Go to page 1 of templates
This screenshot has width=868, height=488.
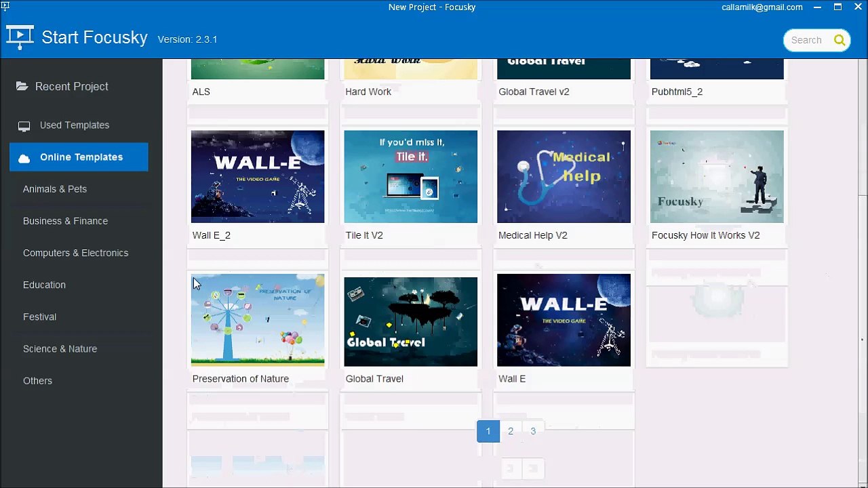(488, 431)
